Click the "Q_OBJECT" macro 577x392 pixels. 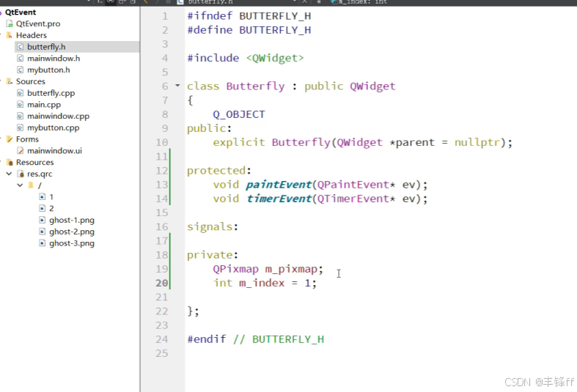click(x=239, y=114)
